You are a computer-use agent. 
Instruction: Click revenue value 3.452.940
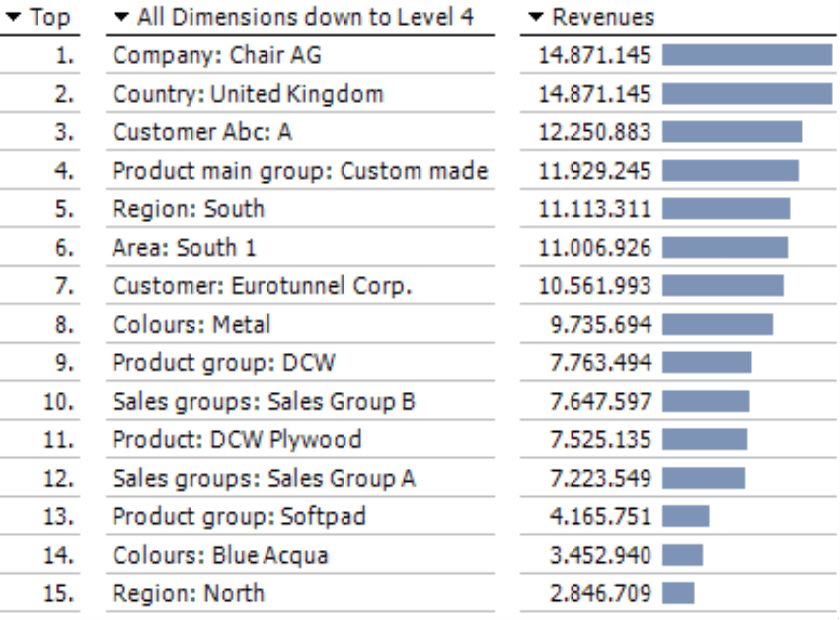(600, 556)
